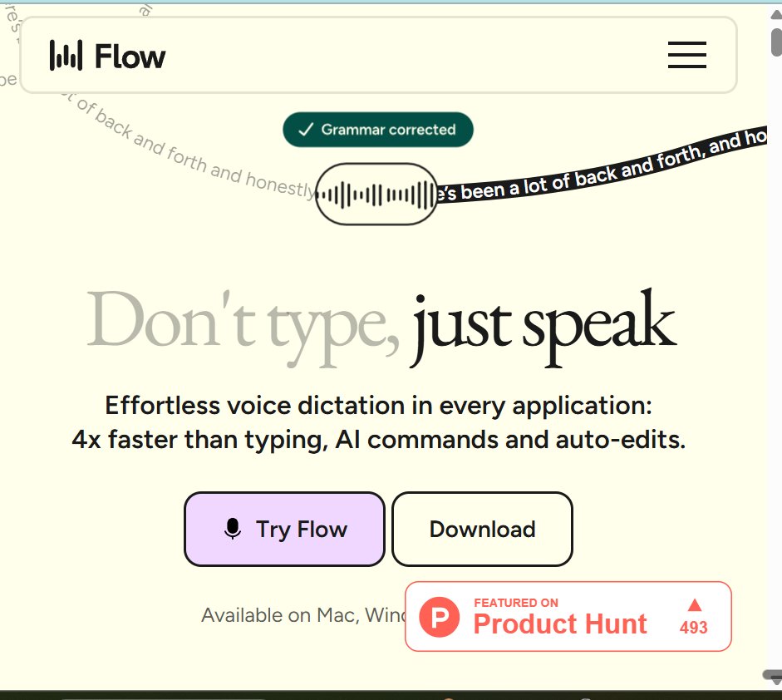782x700 pixels.
Task: Click the Grammar corrected badge
Action: point(378,130)
